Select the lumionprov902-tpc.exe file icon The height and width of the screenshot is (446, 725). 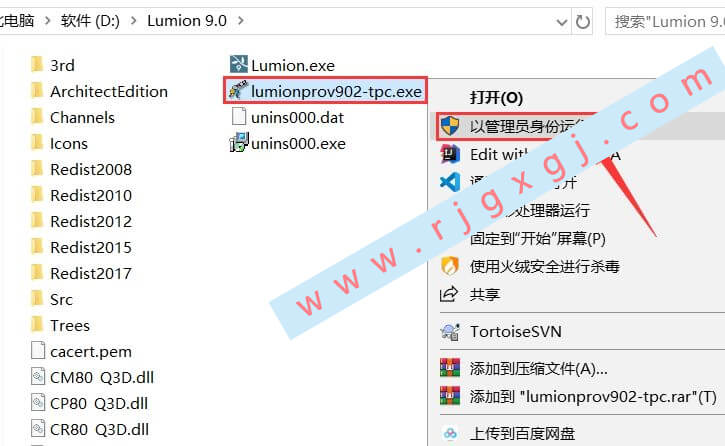[x=239, y=91]
